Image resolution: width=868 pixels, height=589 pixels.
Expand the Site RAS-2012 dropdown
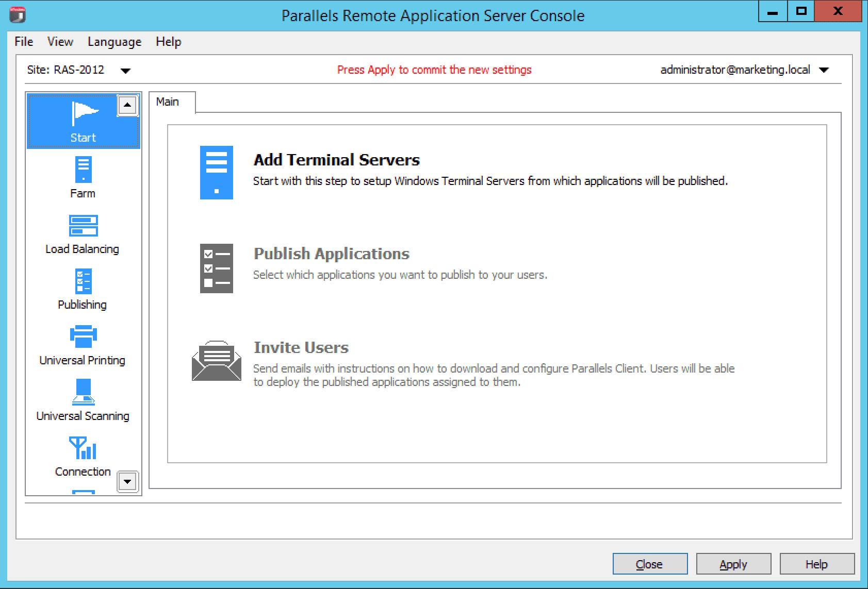[125, 71]
